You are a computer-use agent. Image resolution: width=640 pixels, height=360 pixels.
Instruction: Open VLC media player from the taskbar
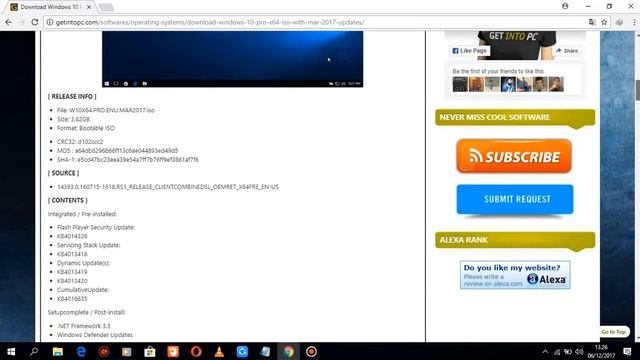(x=219, y=351)
